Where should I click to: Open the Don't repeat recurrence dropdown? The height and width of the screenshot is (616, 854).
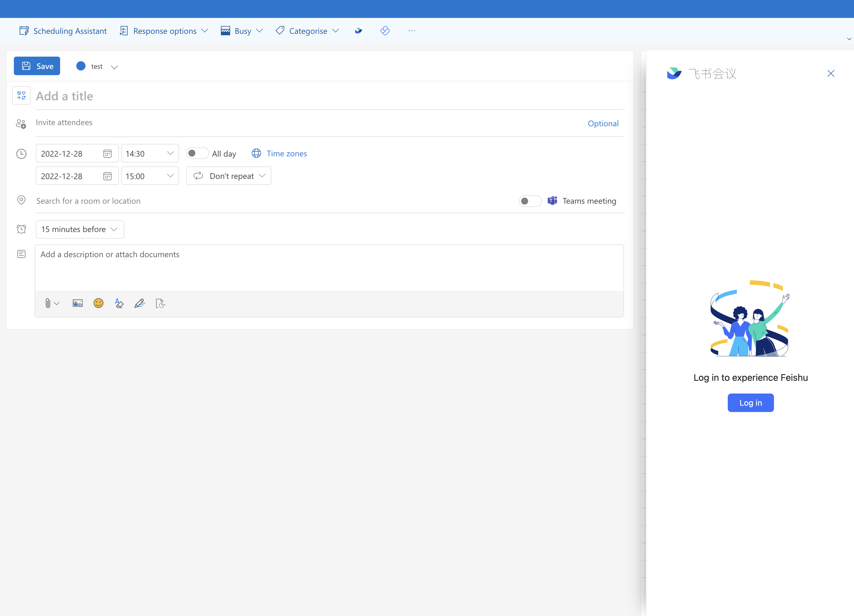(228, 175)
